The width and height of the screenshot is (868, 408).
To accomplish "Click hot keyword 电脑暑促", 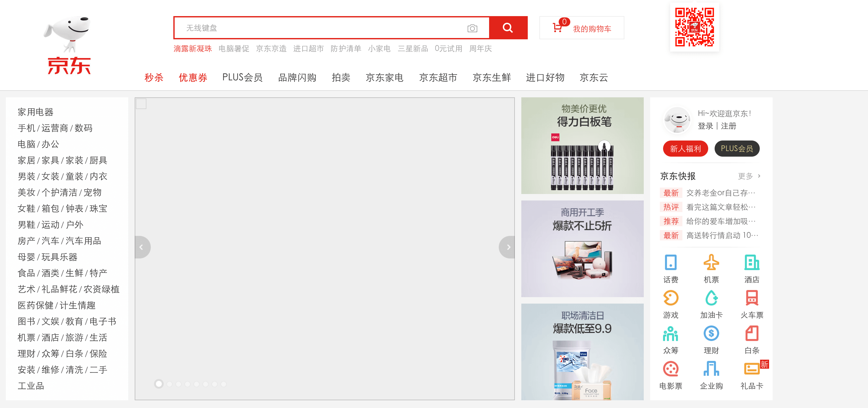I will [234, 49].
